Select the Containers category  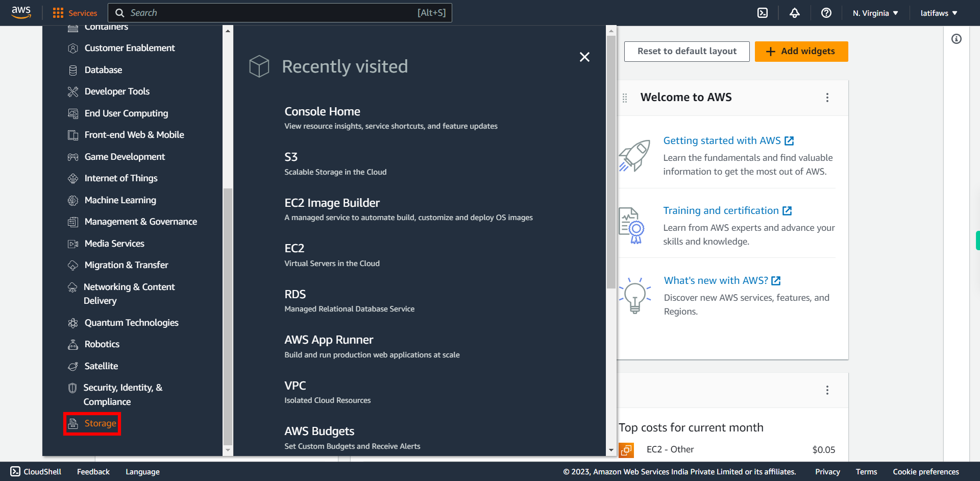point(106,27)
